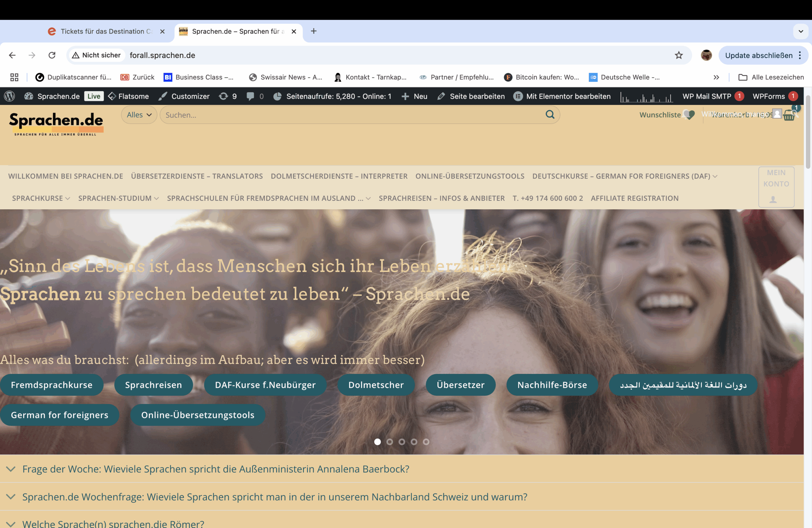Reload the page with refresh icon

[x=52, y=55]
